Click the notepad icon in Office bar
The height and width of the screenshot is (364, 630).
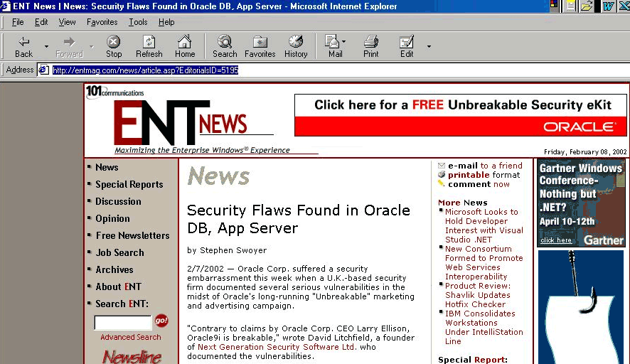[x=570, y=6]
